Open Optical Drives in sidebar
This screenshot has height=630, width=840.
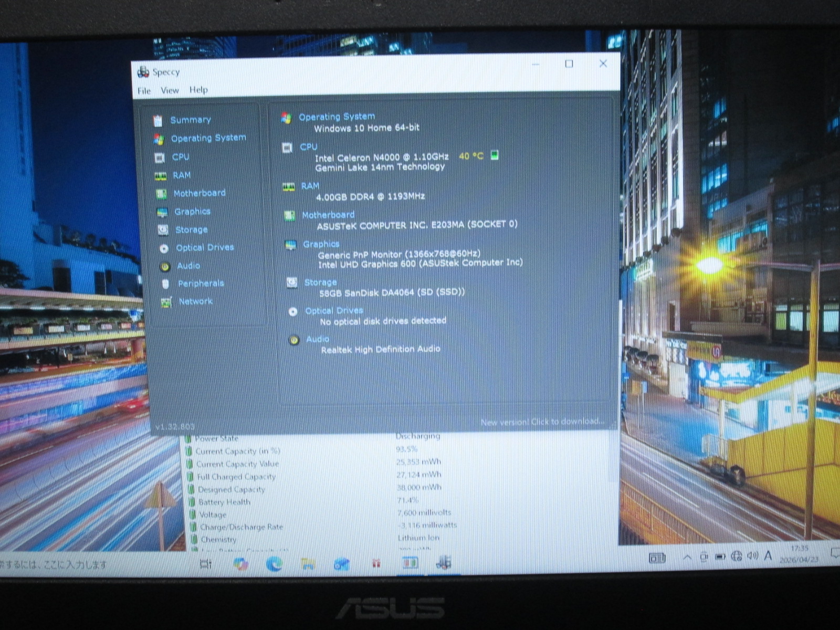pyautogui.click(x=205, y=248)
